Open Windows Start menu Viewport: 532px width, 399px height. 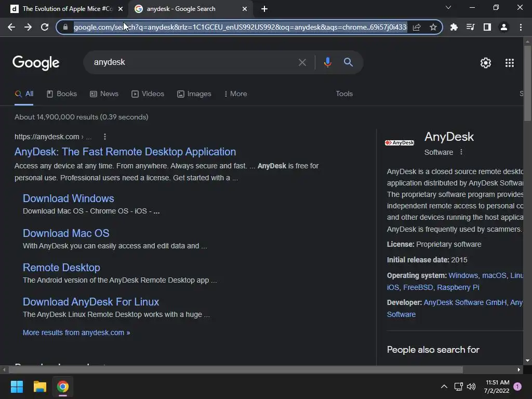tap(17, 387)
